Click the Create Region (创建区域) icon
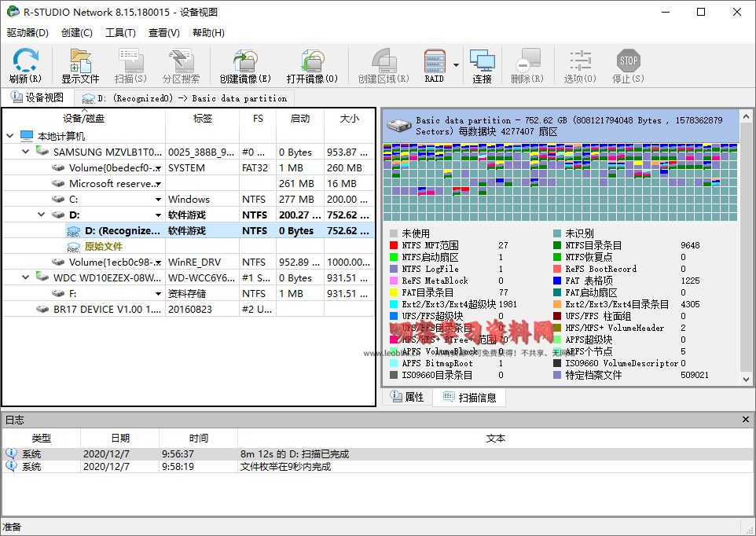 point(384,61)
